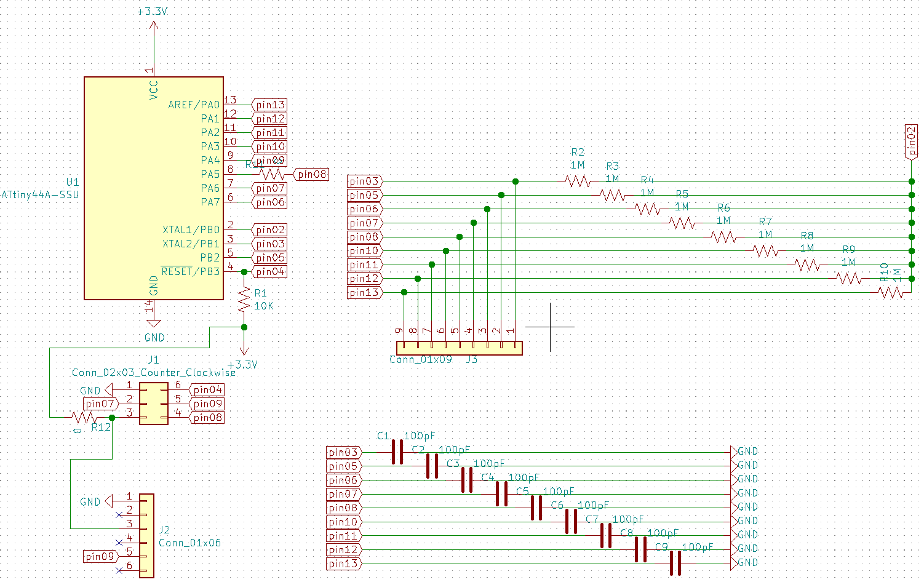Image resolution: width=924 pixels, height=582 pixels.
Task: Click the zero-ohm resistor R12
Action: click(x=82, y=417)
